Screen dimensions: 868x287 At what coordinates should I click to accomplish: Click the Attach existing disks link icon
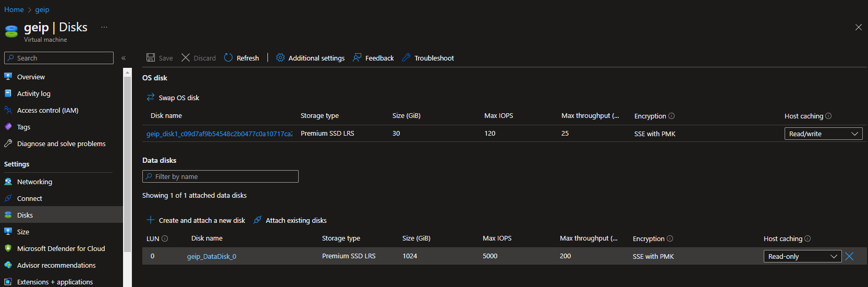pyautogui.click(x=258, y=220)
